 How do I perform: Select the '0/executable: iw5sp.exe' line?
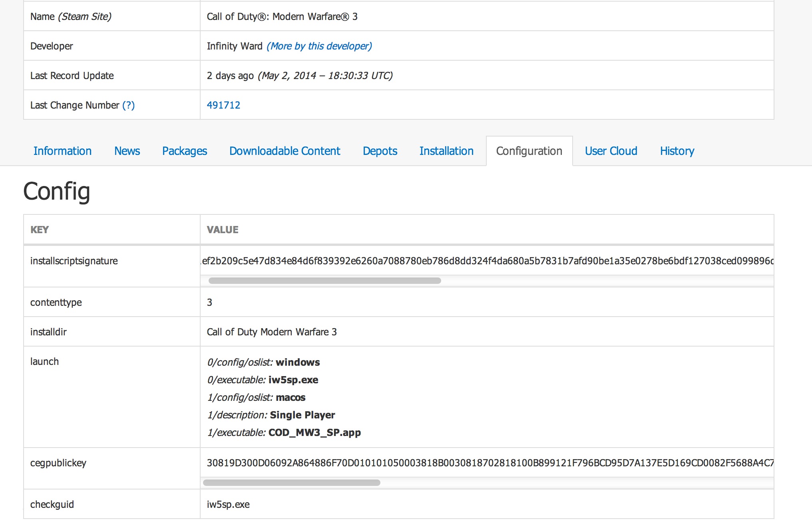(263, 380)
